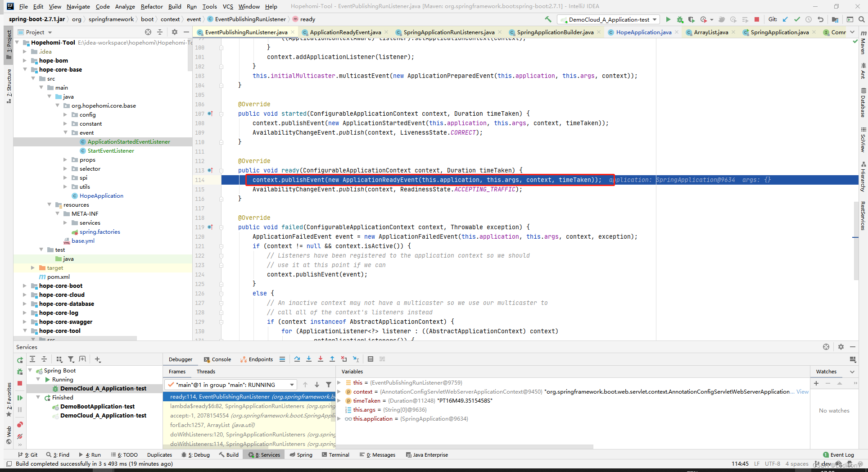
Task: Toggle the Maven tool window side button
Action: click(x=863, y=43)
